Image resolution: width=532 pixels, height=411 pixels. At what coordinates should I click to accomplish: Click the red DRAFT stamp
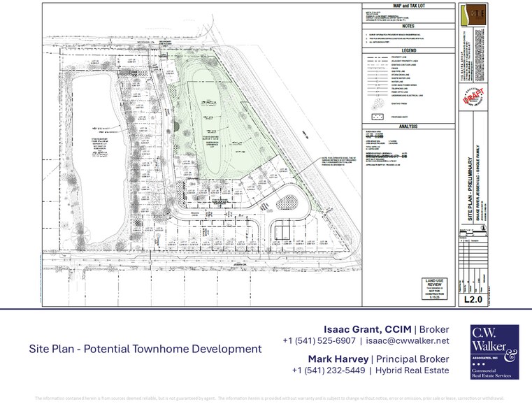[474, 96]
